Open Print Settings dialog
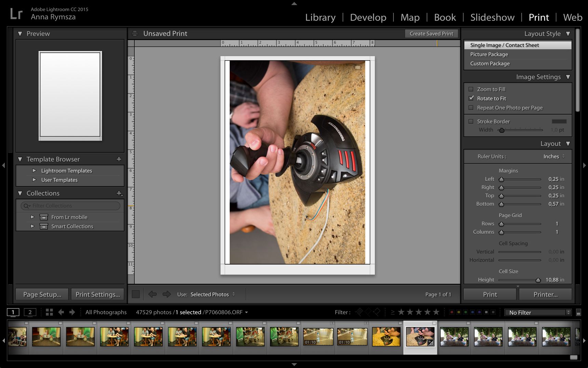 coord(98,294)
